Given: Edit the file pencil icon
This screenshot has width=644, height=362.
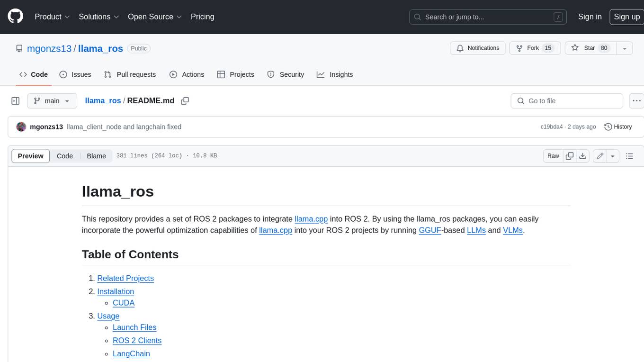Looking at the screenshot, I should (600, 156).
